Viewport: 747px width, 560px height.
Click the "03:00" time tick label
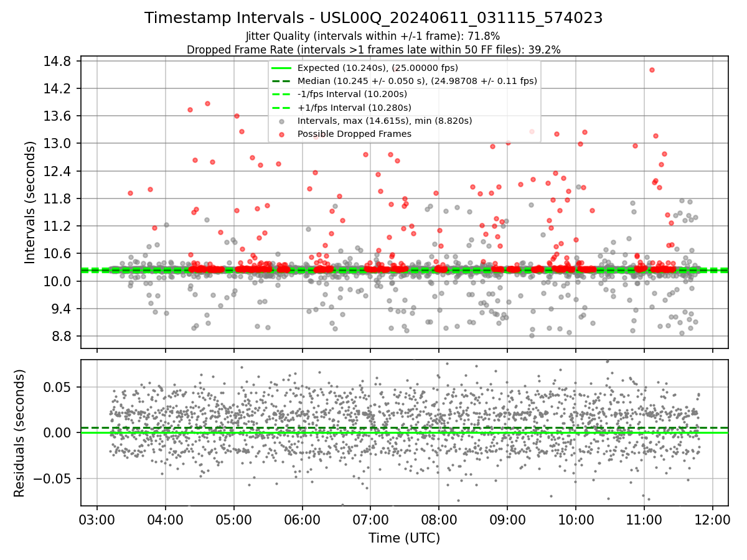pos(97,519)
